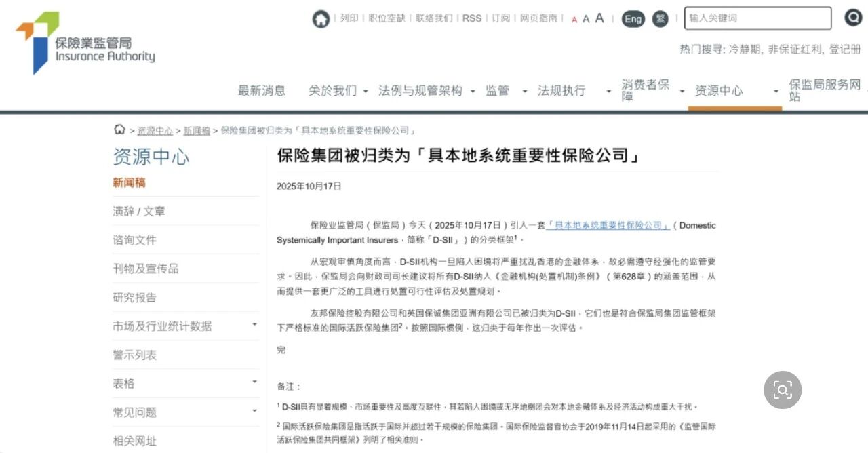Select the medium font size A
The width and height of the screenshot is (868, 453).
586,19
